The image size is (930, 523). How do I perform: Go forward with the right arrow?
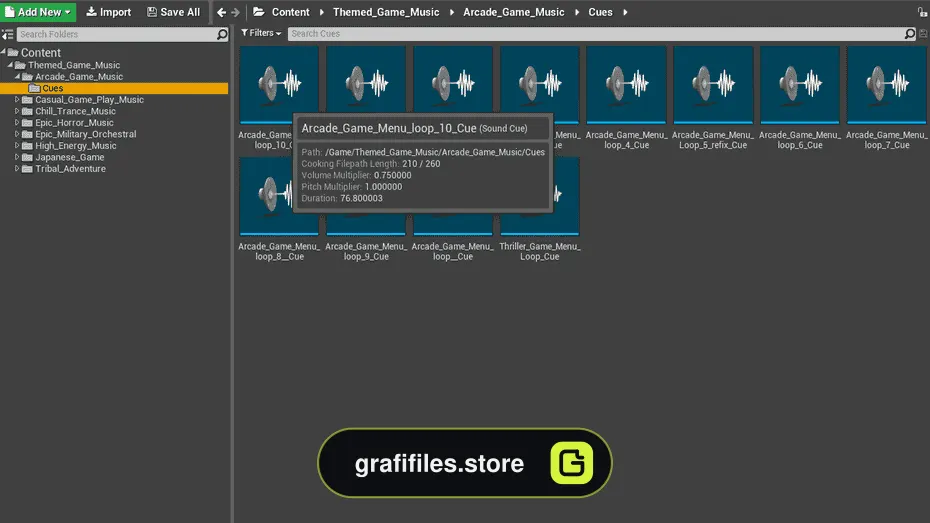(235, 12)
